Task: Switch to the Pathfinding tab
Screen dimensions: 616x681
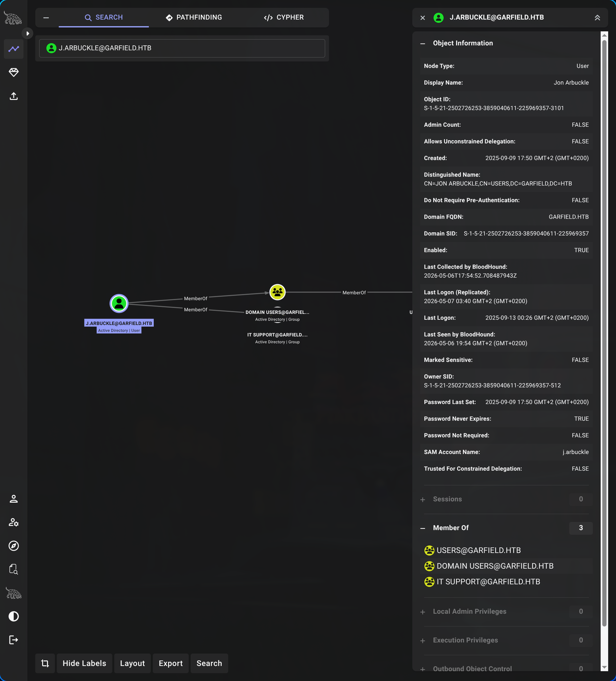Action: [x=194, y=17]
